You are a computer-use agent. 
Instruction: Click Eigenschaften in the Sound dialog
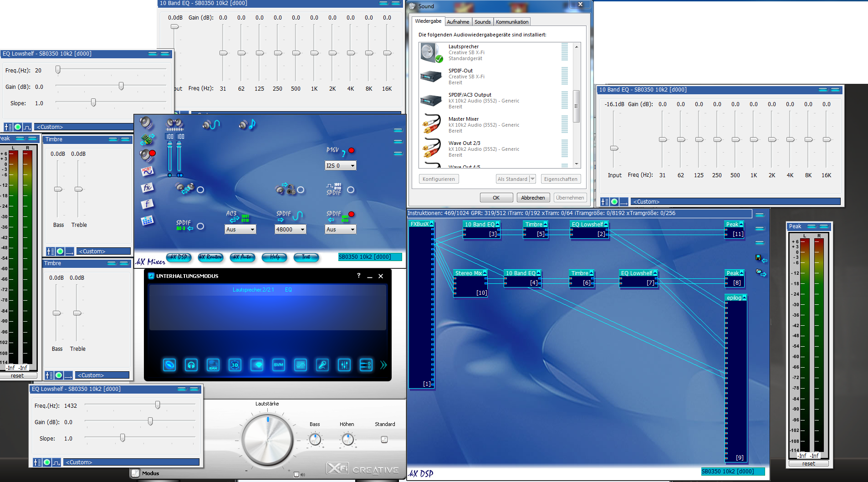pos(561,179)
